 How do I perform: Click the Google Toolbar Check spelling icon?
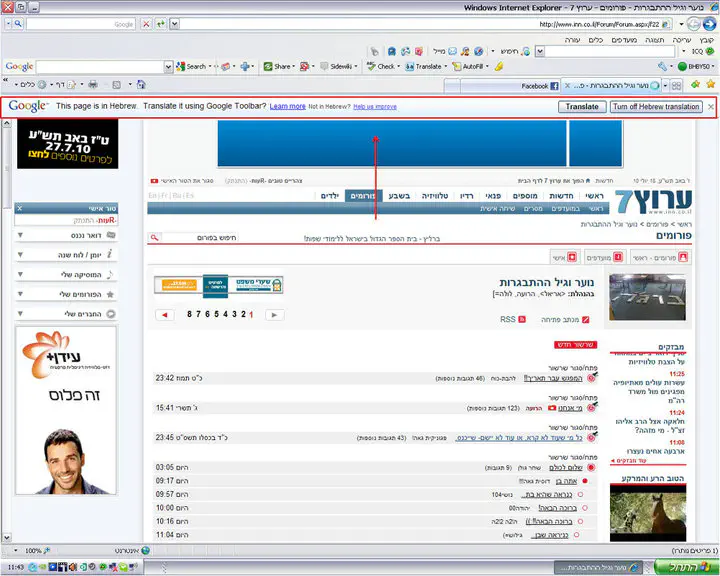tap(381, 66)
